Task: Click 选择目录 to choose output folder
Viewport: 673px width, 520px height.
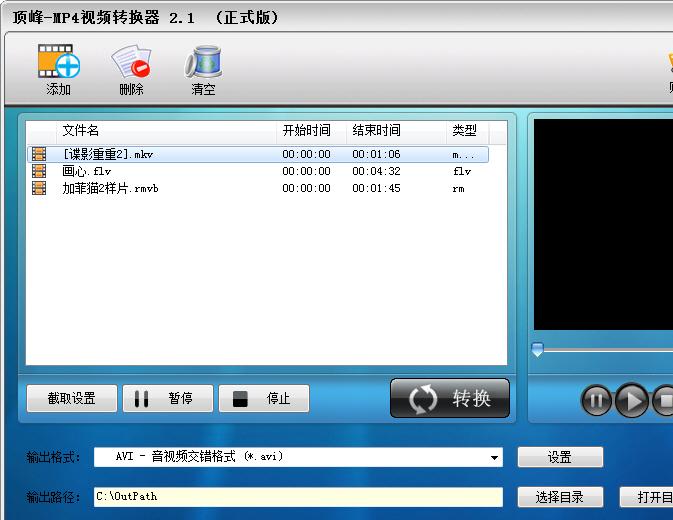Action: coord(560,497)
